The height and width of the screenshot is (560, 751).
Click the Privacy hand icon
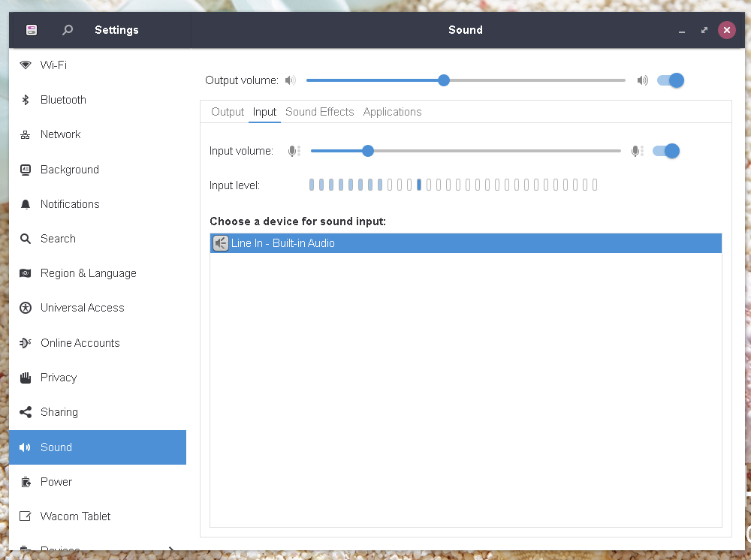tap(26, 378)
